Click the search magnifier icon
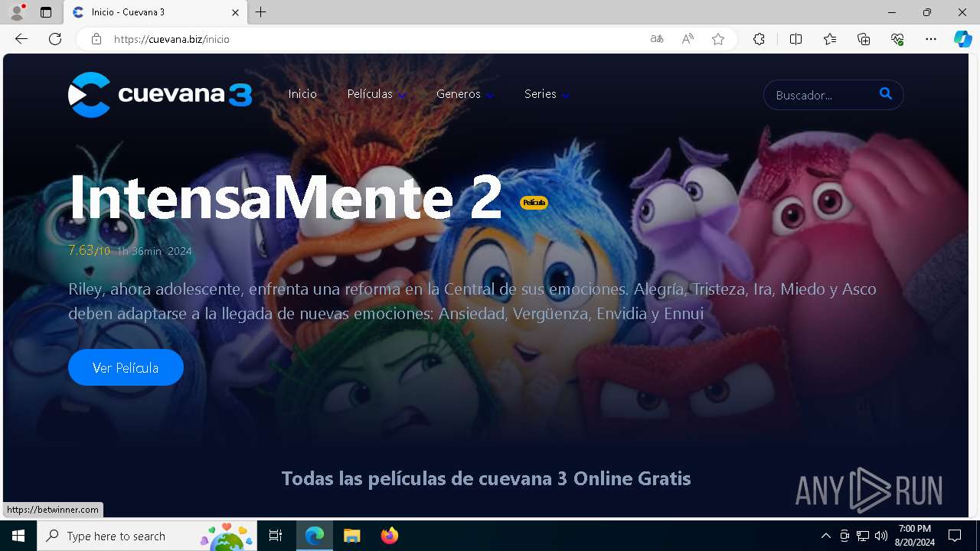The width and height of the screenshot is (980, 551). (886, 94)
